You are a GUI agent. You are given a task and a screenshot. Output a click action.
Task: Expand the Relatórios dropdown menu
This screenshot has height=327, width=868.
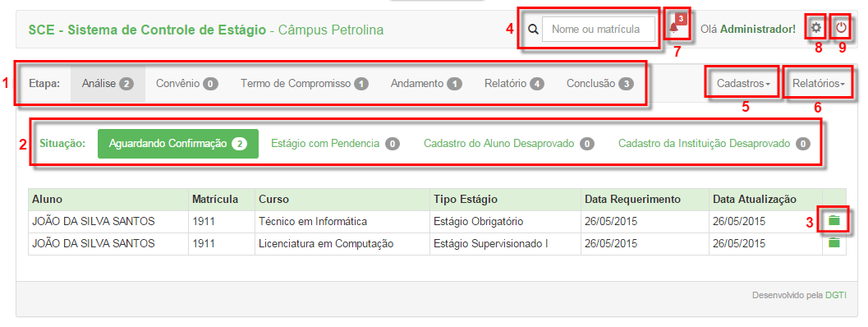click(819, 84)
